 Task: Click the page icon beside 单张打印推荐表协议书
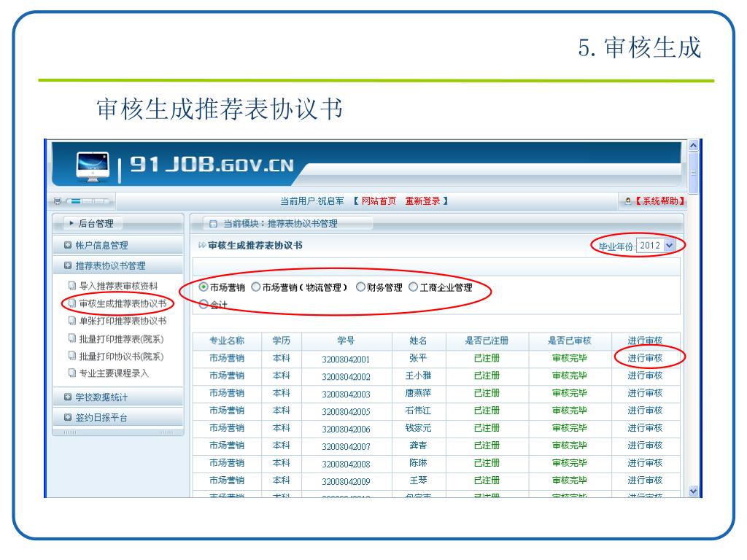coord(71,320)
